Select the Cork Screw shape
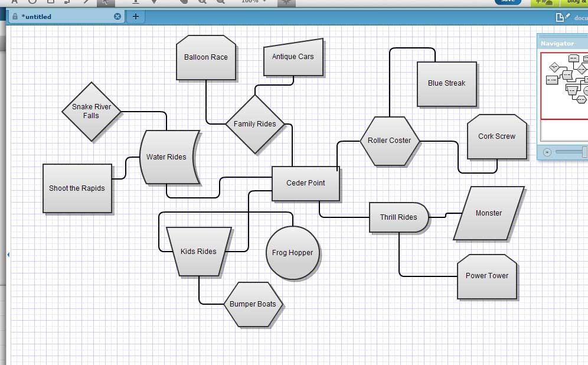Image resolution: width=588 pixels, height=365 pixels. [497, 136]
